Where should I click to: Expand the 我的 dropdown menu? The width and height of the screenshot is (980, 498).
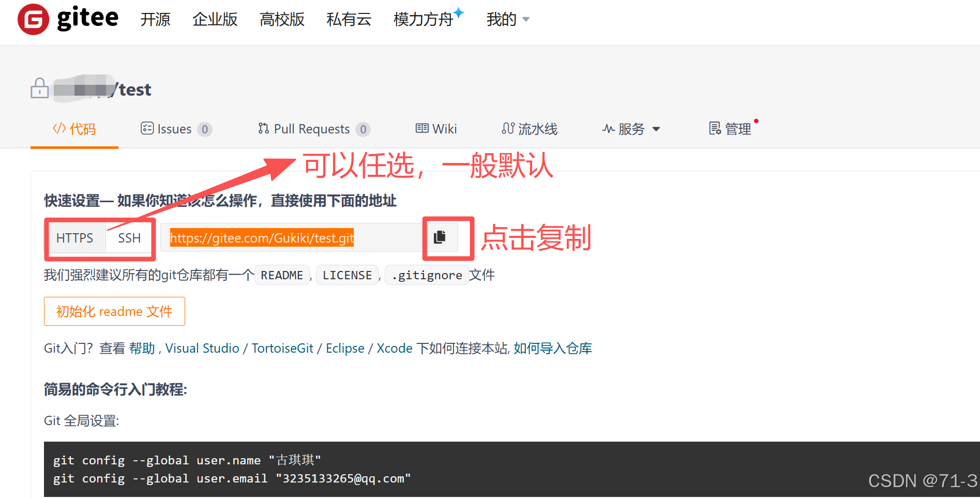508,20
